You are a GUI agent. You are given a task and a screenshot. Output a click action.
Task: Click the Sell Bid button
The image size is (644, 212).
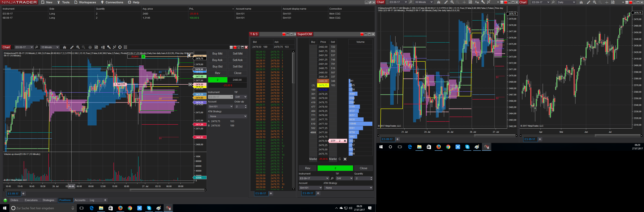coord(238,67)
